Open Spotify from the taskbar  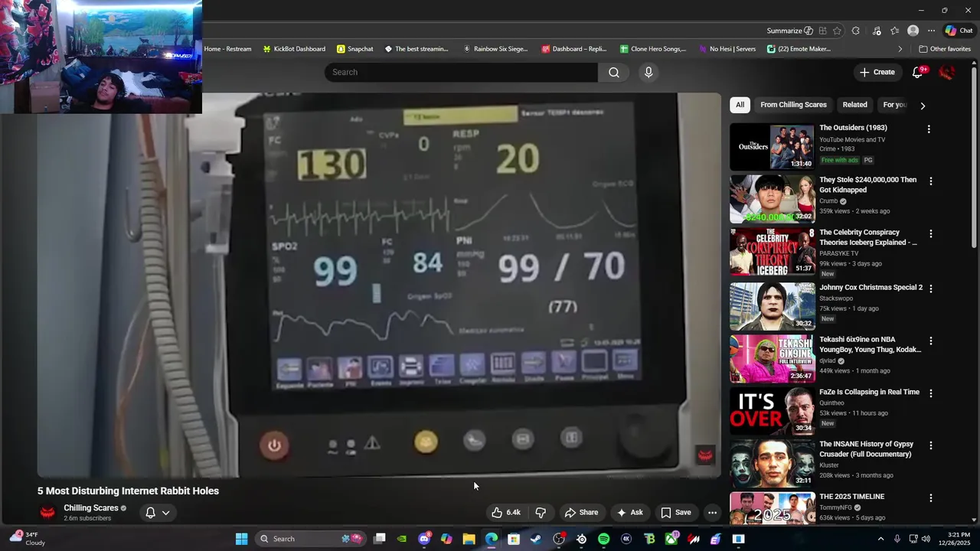603,539
